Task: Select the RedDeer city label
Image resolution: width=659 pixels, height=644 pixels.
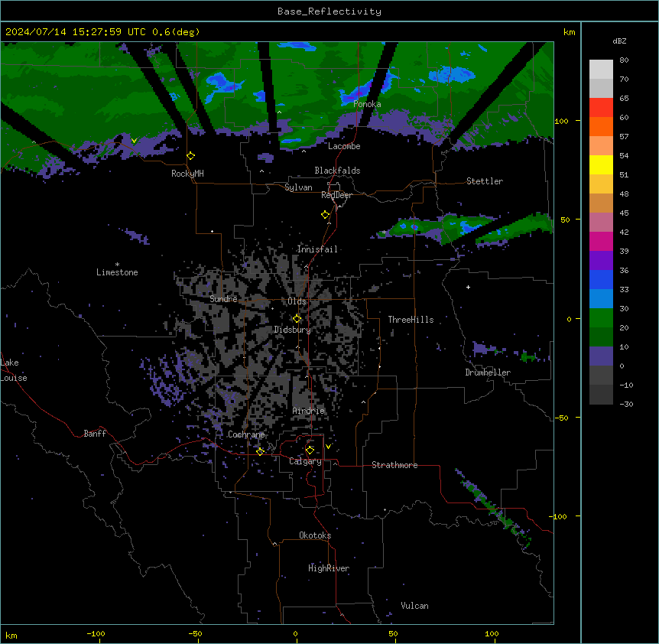Action: point(336,195)
